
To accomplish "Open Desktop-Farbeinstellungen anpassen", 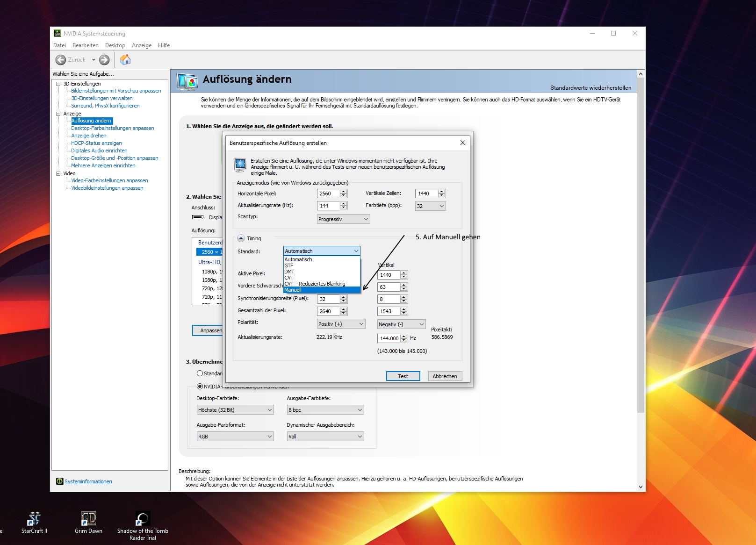I will click(x=113, y=128).
